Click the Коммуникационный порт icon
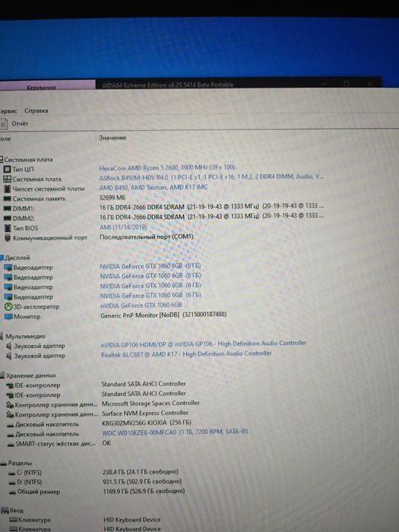Viewport: 399px width, 532px height. point(8,238)
